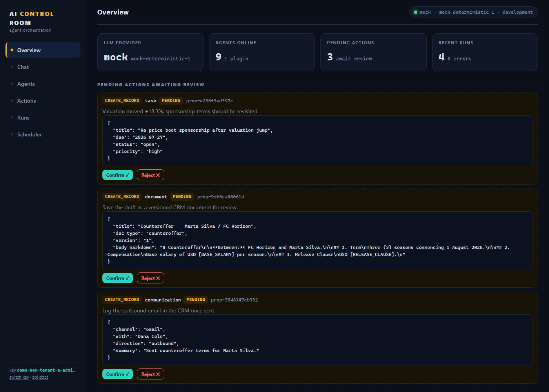Screen dimensions: 549x392
Task: Click the Pending Actions stat card
Action: 373,52
